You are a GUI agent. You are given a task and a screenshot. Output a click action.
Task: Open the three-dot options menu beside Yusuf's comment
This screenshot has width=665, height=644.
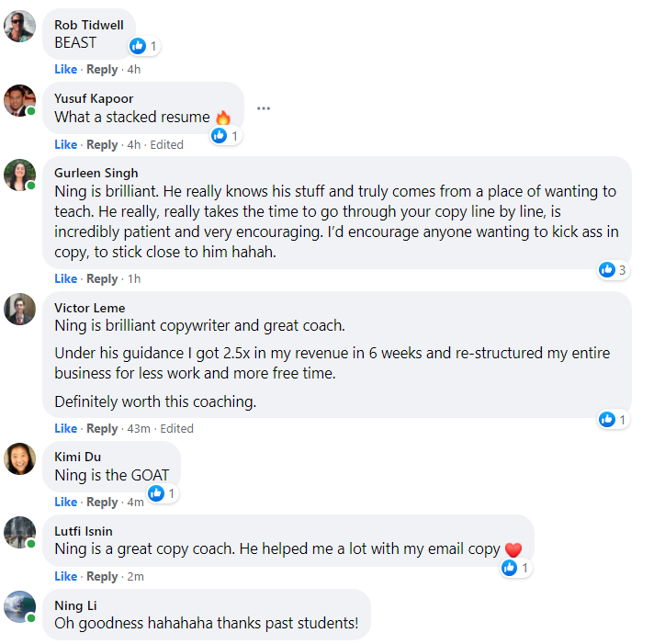264,108
